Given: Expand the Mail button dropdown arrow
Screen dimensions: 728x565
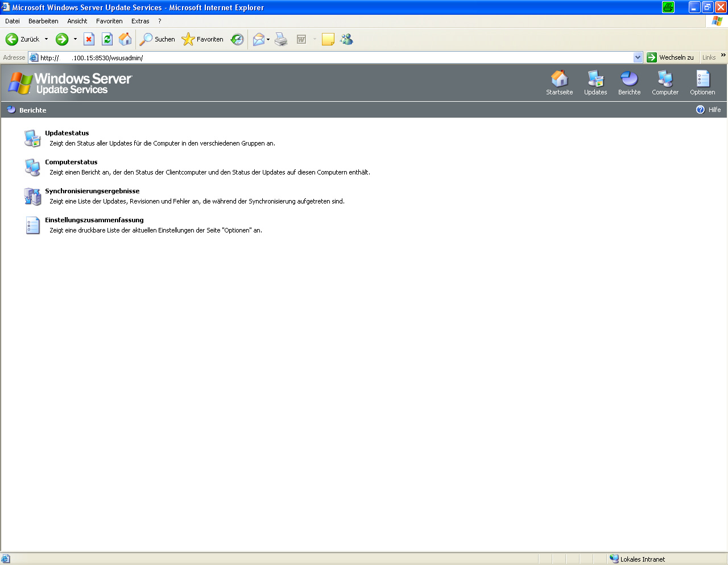Looking at the screenshot, I should [x=268, y=39].
